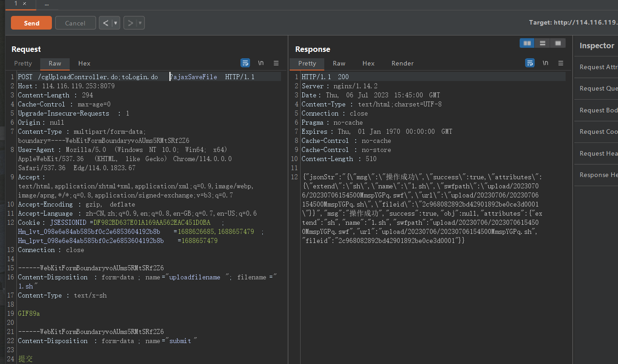Click the GIF89a body line

29,313
